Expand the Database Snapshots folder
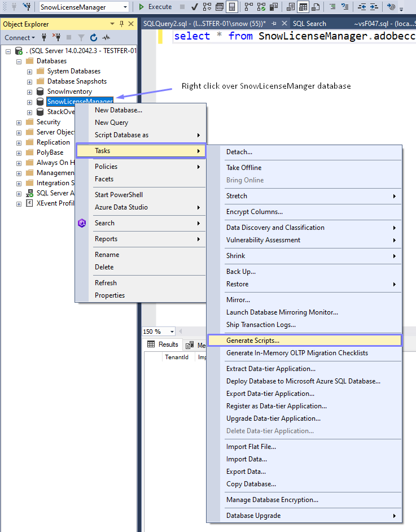This screenshot has width=416, height=532. pyautogui.click(x=29, y=82)
